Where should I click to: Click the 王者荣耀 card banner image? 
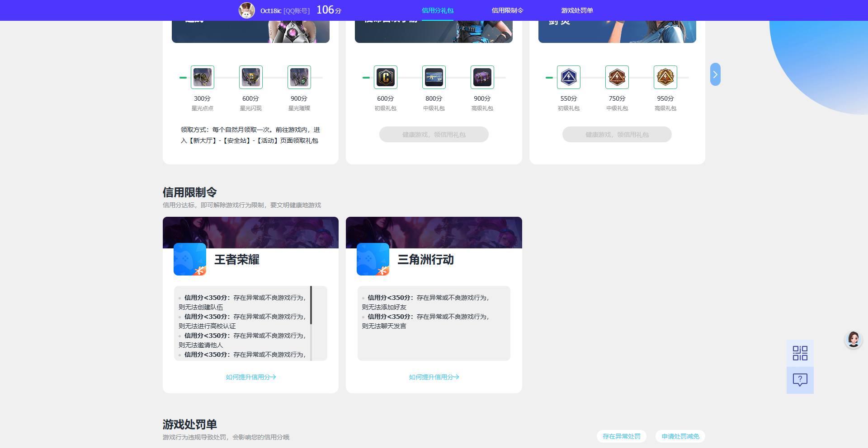[x=250, y=233]
